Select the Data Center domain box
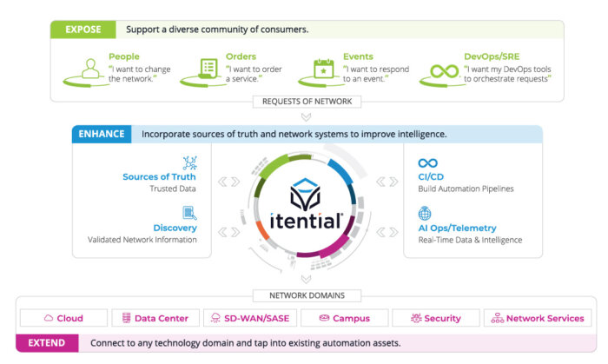This screenshot has width=608, height=364. (155, 318)
